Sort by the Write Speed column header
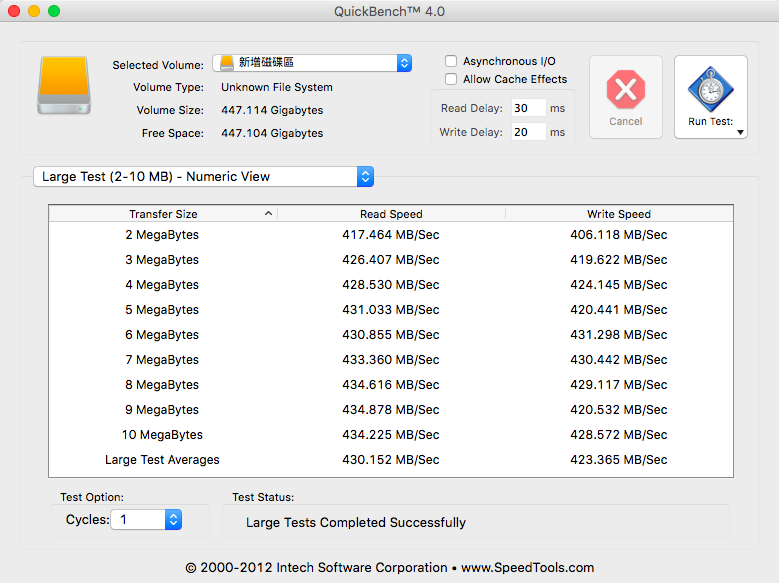Viewport: 779px width, 583px height. tap(619, 214)
